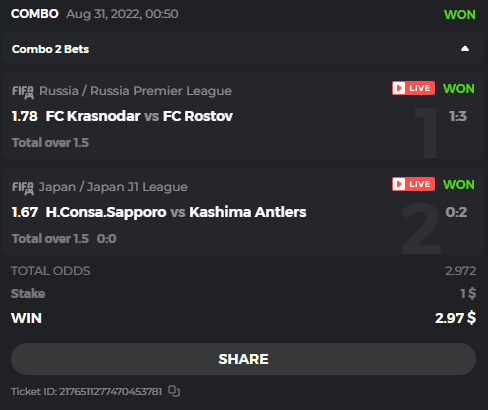This screenshot has height=410, width=488.
Task: Open H.Consa.Sapporo vs Kashima Antlers match
Action: [x=176, y=212]
